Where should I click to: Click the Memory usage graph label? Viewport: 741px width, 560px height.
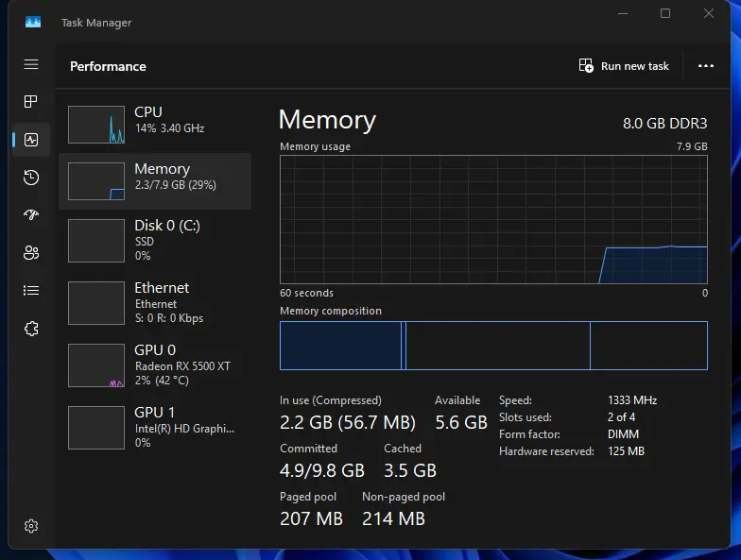tap(316, 147)
